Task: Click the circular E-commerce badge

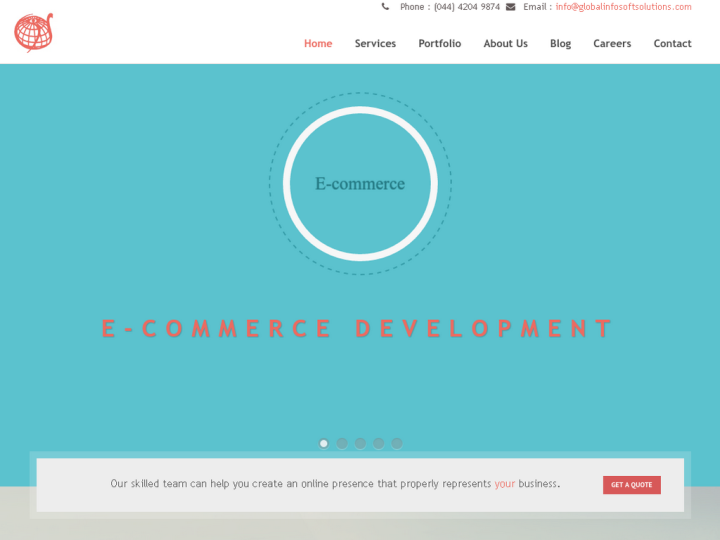Action: click(x=360, y=184)
